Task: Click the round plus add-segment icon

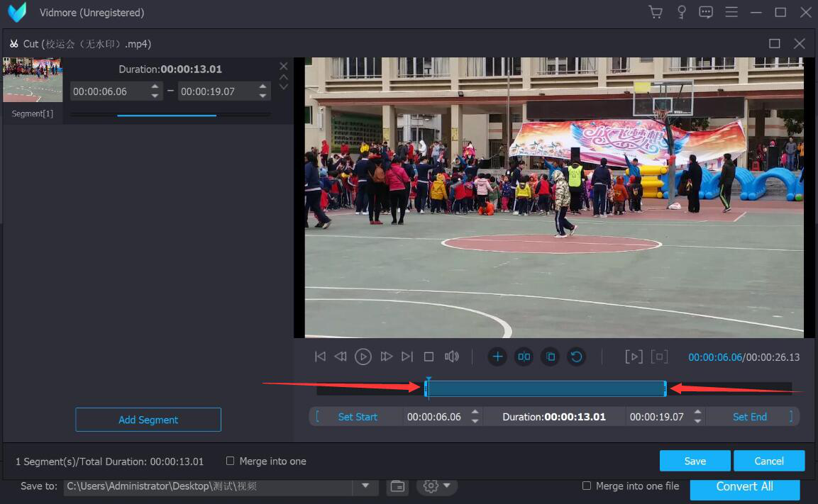Action: (497, 357)
